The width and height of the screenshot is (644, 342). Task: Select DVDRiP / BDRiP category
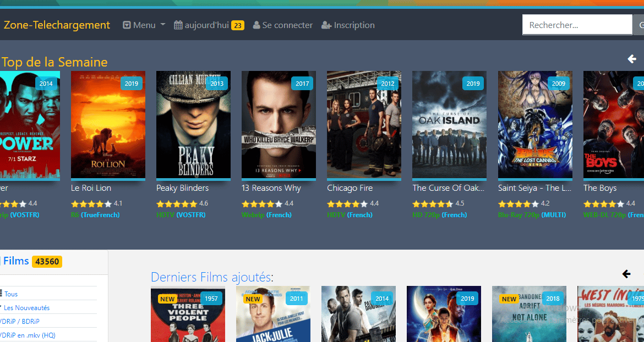20,322
